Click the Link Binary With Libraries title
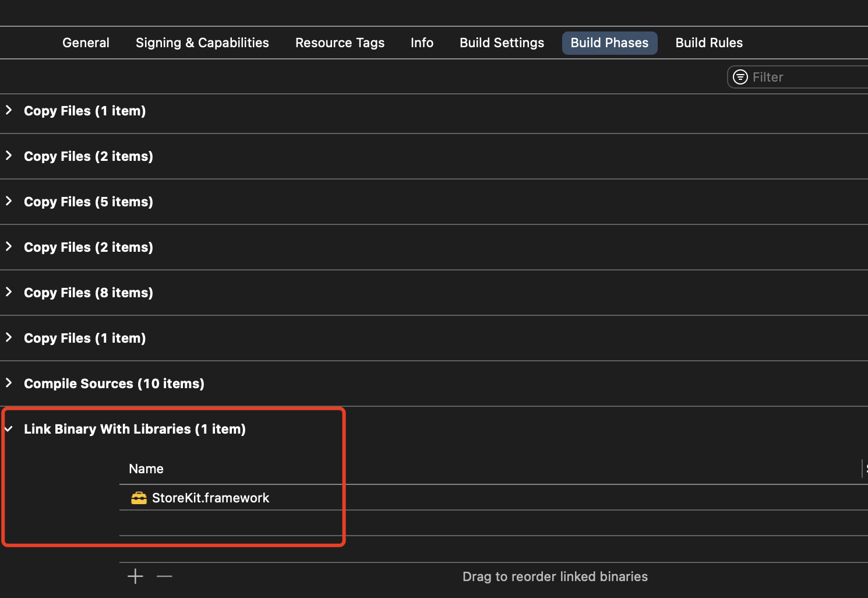 tap(135, 429)
